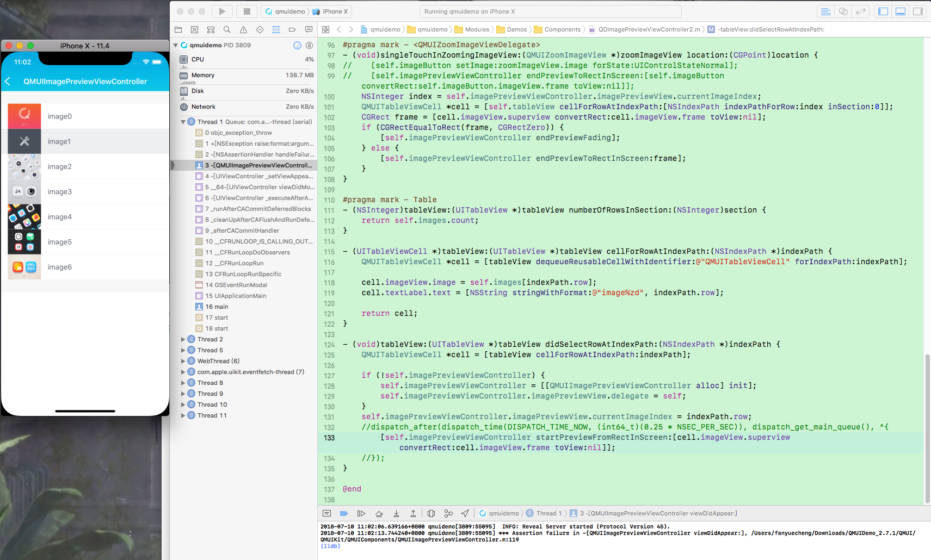Image resolution: width=931 pixels, height=560 pixels.
Task: Open the Debug Memory Graph
Action: tap(448, 513)
